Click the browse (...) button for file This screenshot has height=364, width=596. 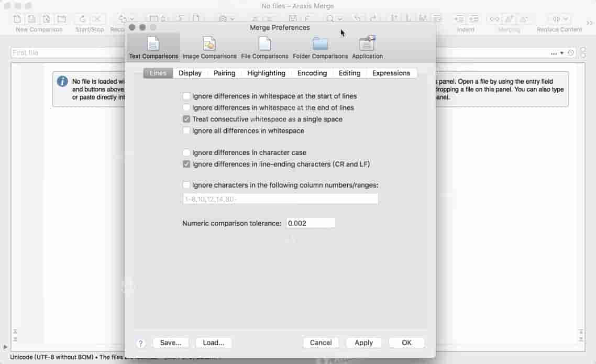pos(554,53)
